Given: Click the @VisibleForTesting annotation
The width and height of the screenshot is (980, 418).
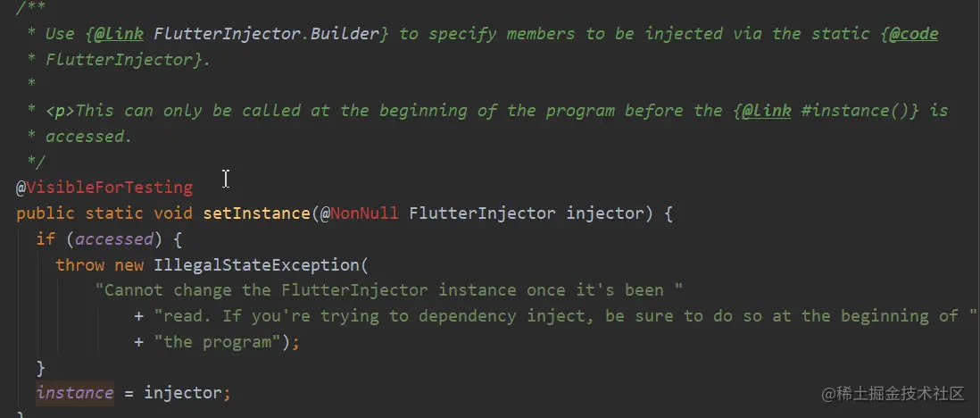Looking at the screenshot, I should [104, 187].
